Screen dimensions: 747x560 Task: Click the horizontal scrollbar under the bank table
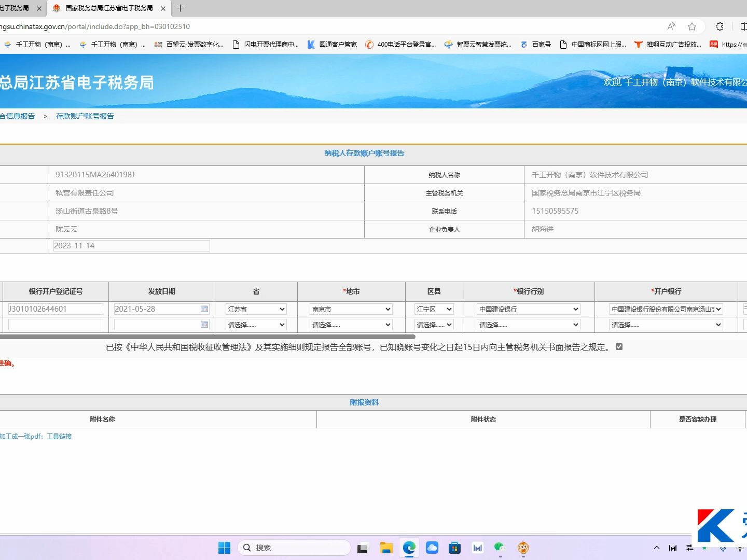(208, 337)
